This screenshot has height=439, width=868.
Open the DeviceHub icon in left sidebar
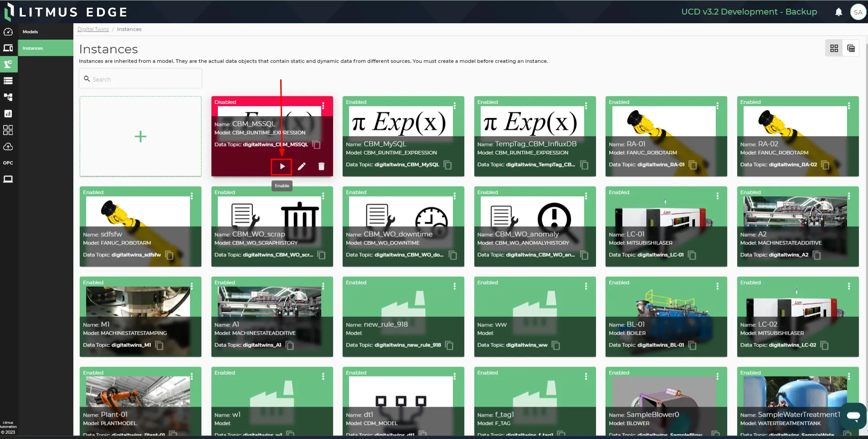[8, 48]
